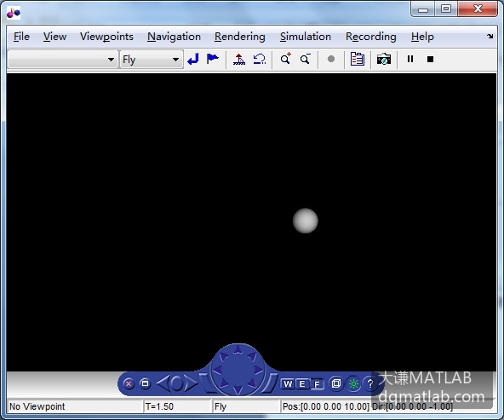Minimize the viewer window
Viewport: 504px width, 420px height.
point(423,9)
